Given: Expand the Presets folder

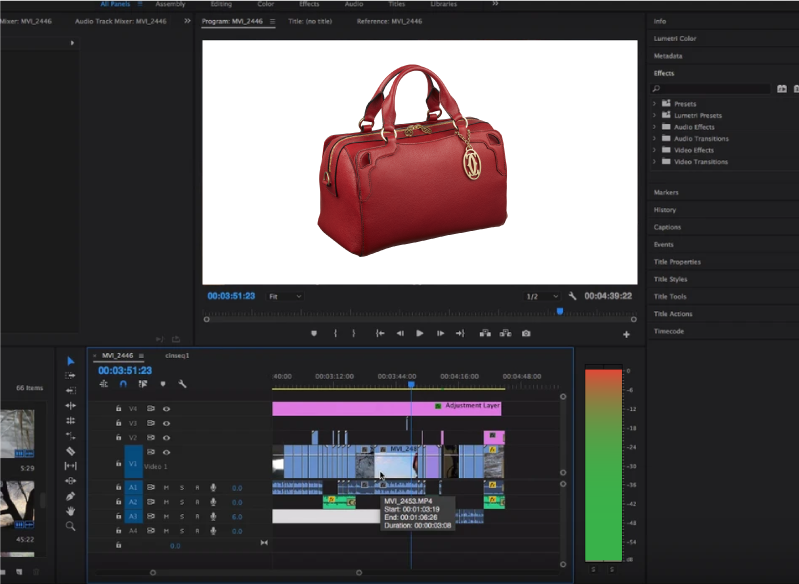Looking at the screenshot, I should [x=654, y=103].
